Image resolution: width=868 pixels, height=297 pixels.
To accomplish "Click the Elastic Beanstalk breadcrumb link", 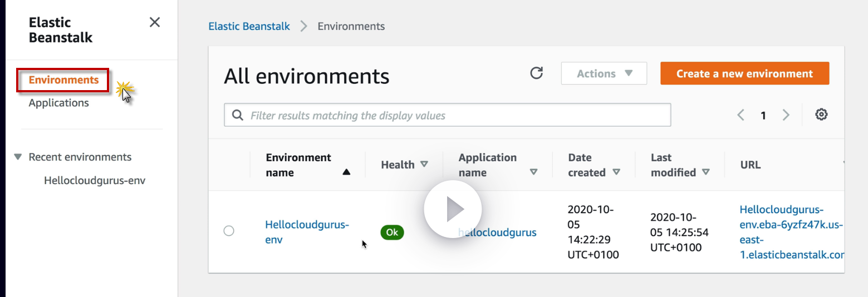I will (249, 26).
